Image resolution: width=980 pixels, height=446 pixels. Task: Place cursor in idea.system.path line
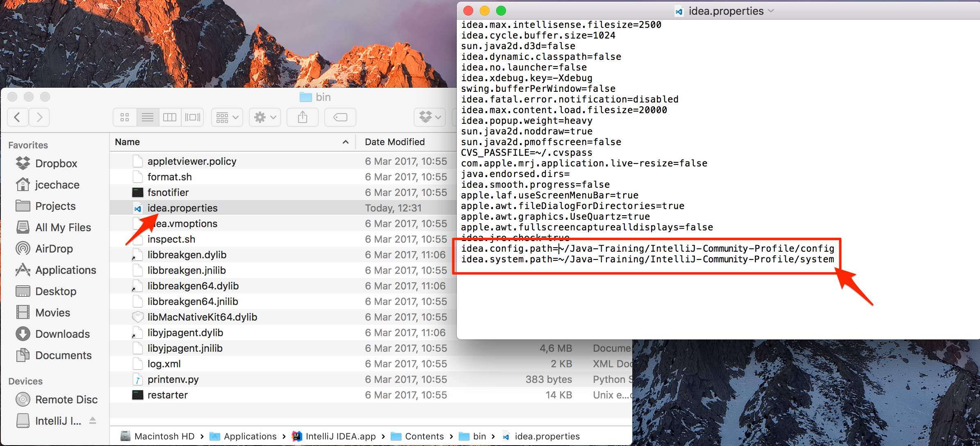tap(648, 259)
